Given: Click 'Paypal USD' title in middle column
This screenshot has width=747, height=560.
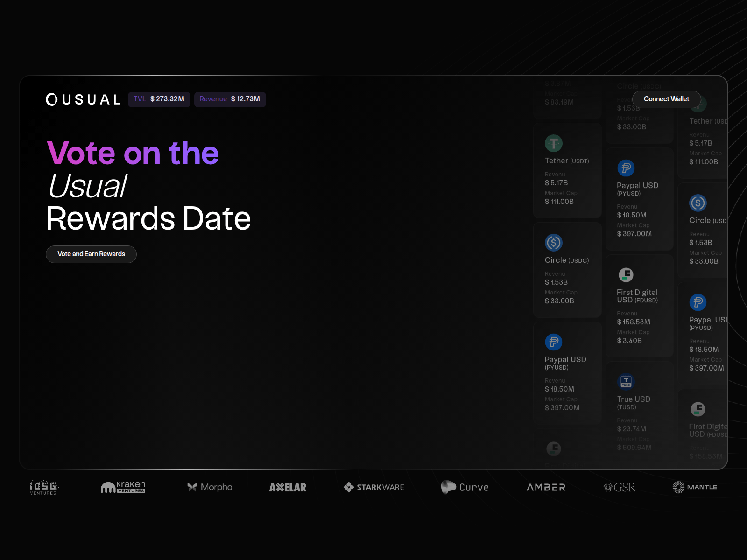Looking at the screenshot, I should pyautogui.click(x=638, y=185).
